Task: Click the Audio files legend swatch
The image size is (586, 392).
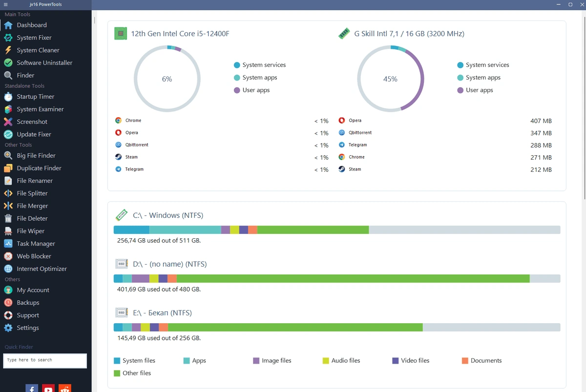Action: point(326,361)
